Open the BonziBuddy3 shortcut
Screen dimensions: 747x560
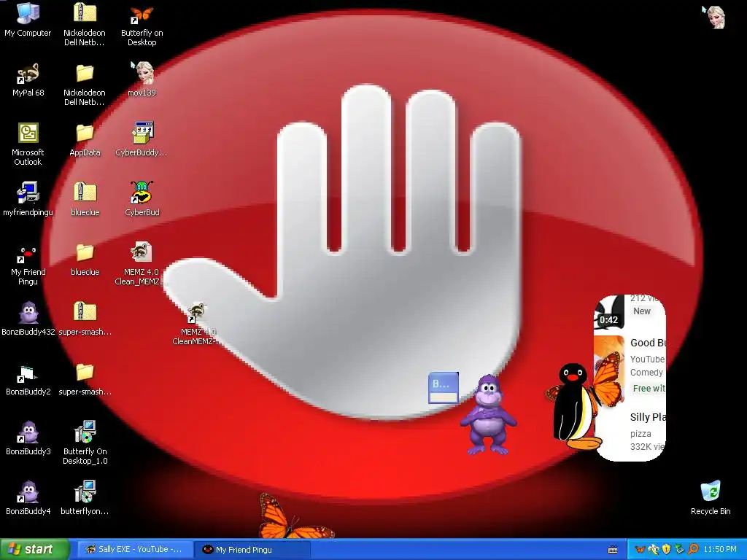[28, 438]
